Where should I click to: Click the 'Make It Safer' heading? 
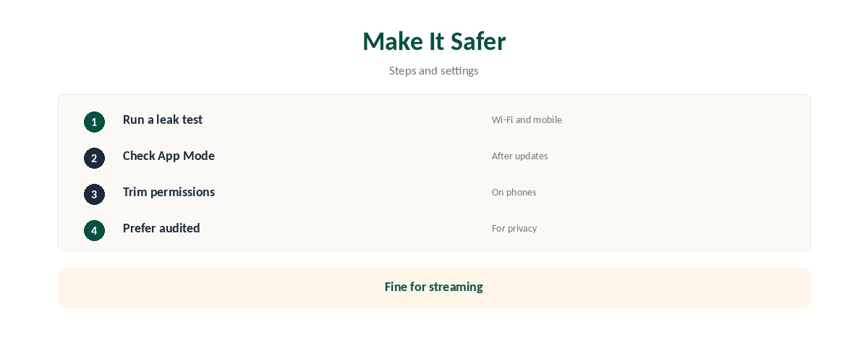point(434,41)
